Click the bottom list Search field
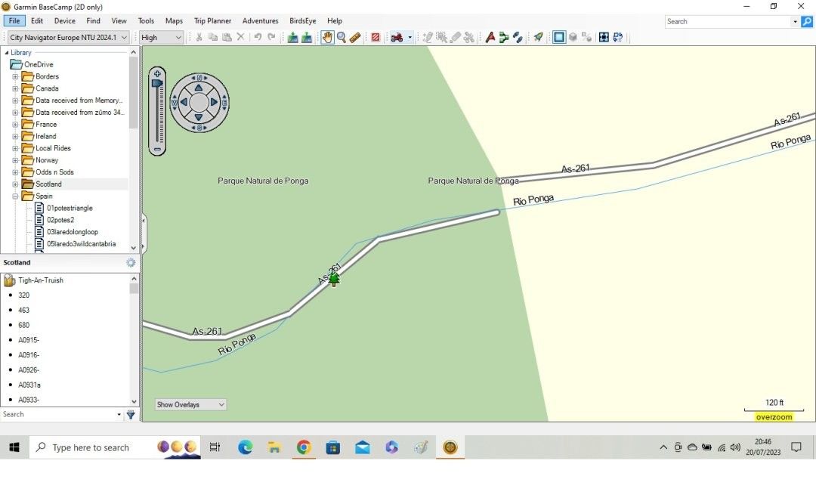 click(58, 415)
